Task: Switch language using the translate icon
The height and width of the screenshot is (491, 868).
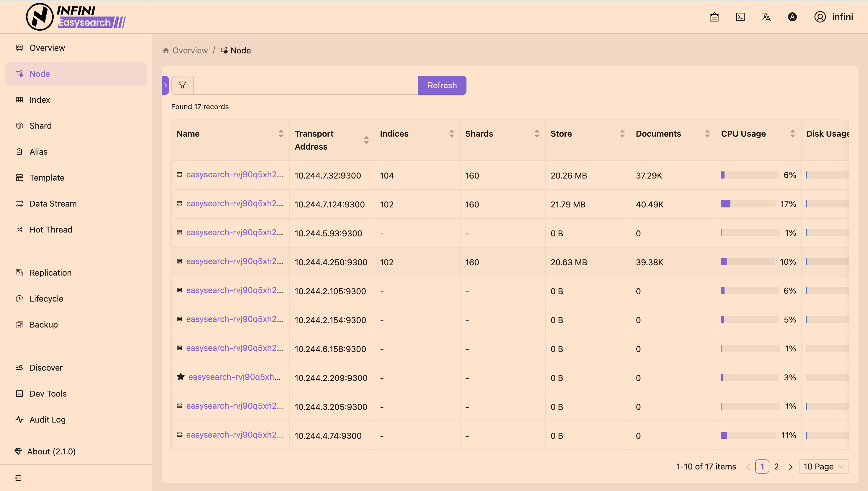Action: click(766, 17)
